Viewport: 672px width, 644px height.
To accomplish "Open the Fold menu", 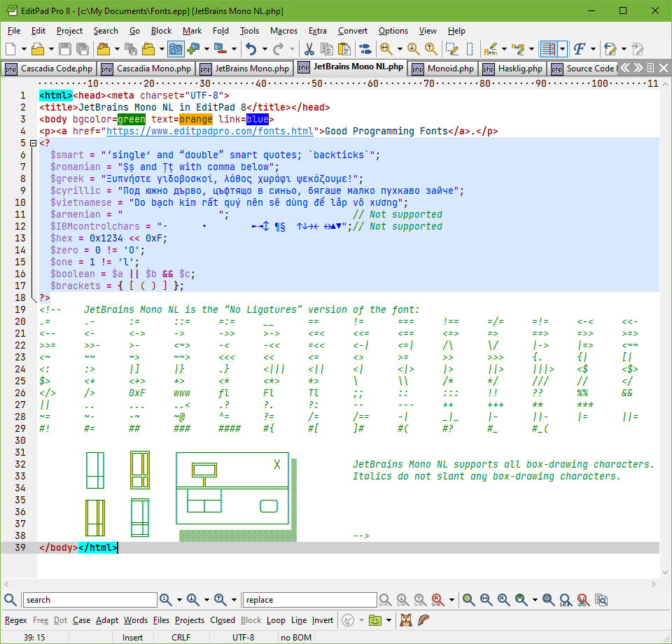I will pos(220,31).
